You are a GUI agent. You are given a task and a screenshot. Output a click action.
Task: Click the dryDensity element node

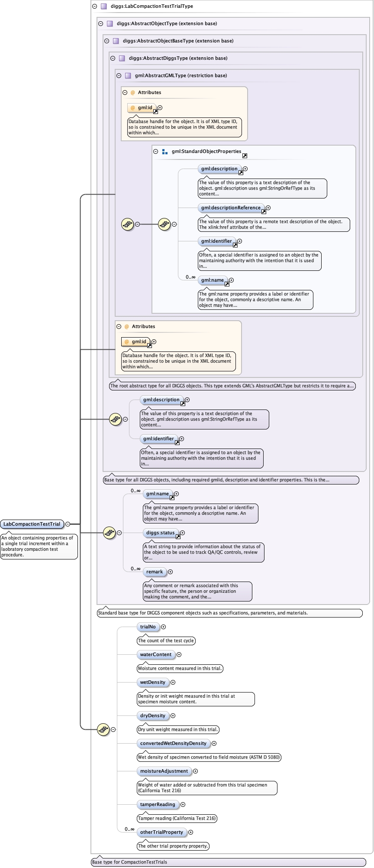coord(153,715)
